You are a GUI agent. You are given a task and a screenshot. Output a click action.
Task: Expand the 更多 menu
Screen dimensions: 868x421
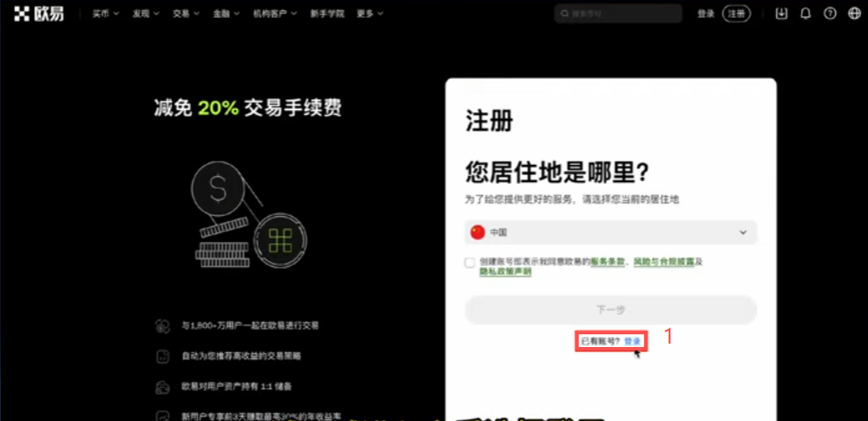[x=370, y=14]
